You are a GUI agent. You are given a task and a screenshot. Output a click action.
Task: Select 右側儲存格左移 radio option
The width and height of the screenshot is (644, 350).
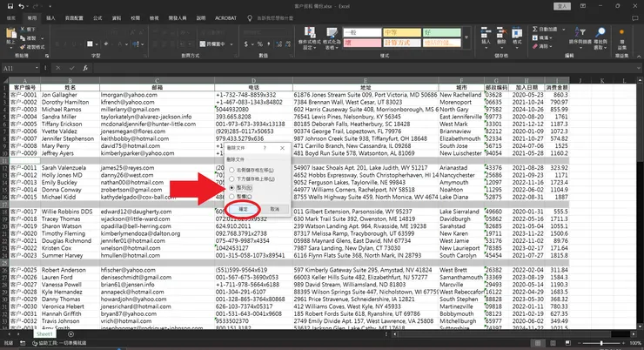click(x=230, y=171)
